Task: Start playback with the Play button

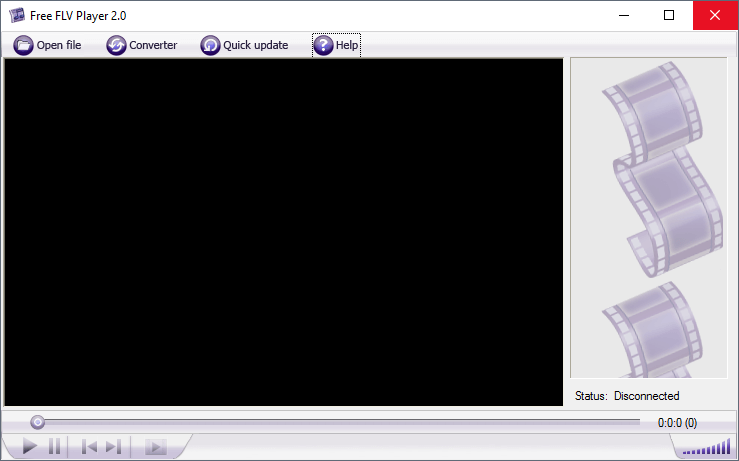Action: coord(30,446)
